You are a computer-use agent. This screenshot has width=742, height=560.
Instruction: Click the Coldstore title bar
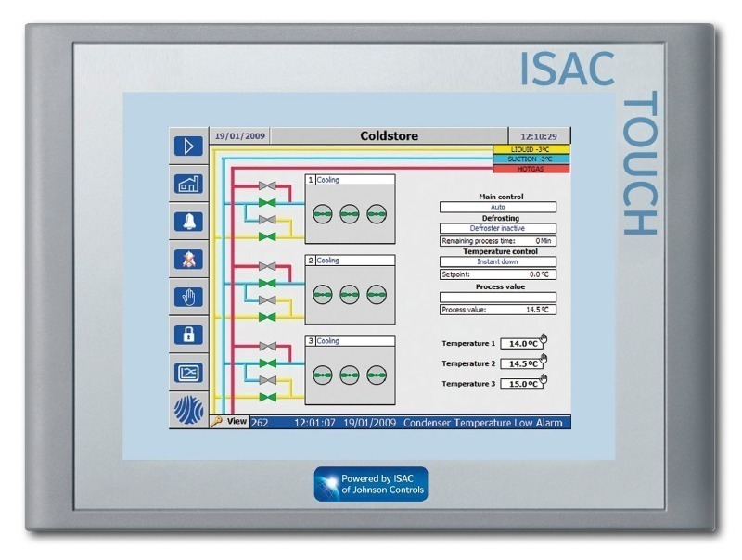coord(389,136)
